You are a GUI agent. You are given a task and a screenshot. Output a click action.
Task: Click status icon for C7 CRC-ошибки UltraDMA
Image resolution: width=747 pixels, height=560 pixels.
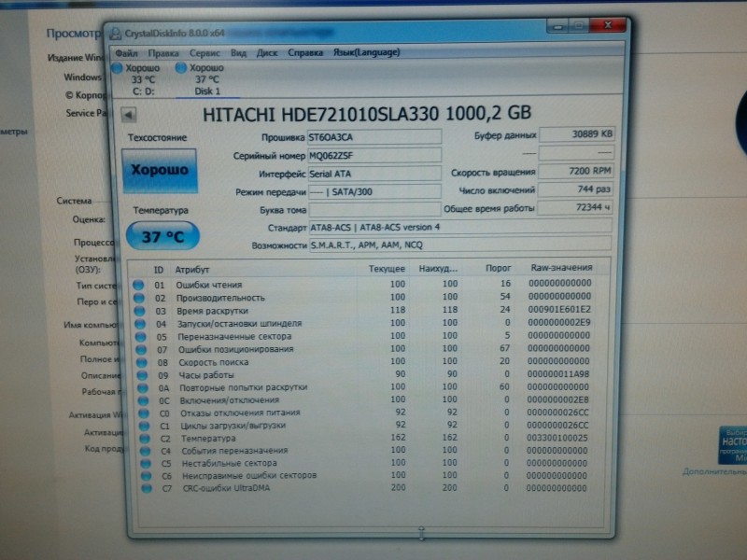[x=147, y=488]
